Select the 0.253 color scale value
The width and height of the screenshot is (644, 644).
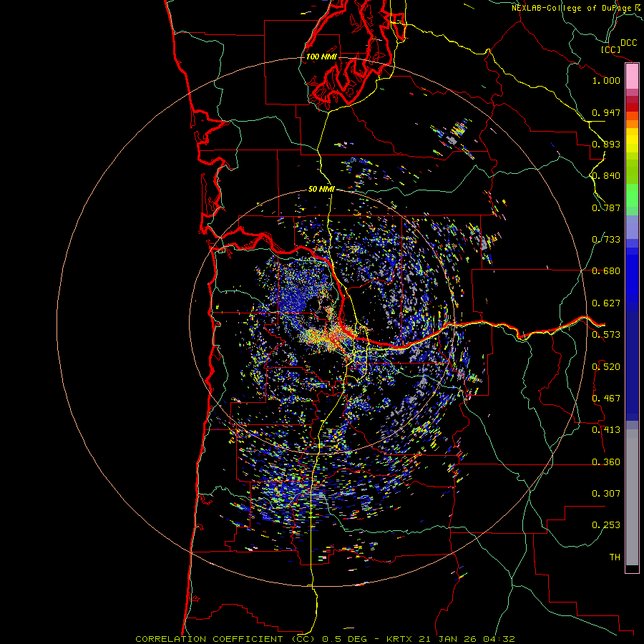(x=606, y=525)
